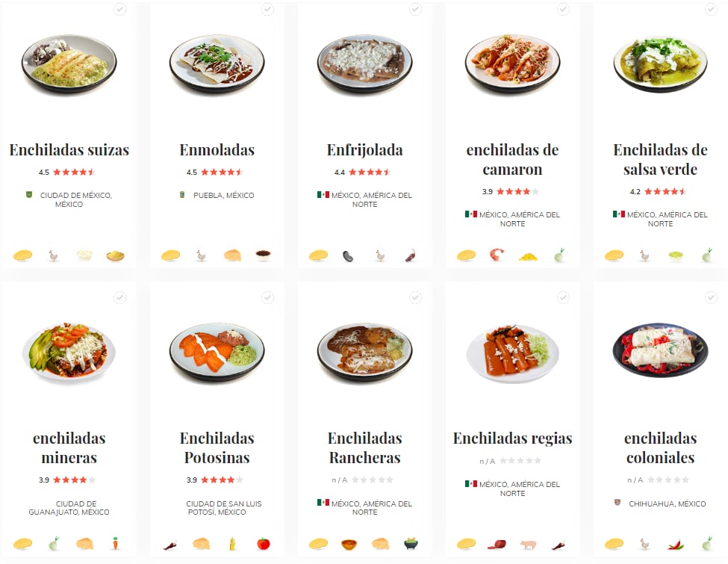The height and width of the screenshot is (564, 728).
Task: Select the cheese icon under Enmoladas
Action: click(x=231, y=255)
